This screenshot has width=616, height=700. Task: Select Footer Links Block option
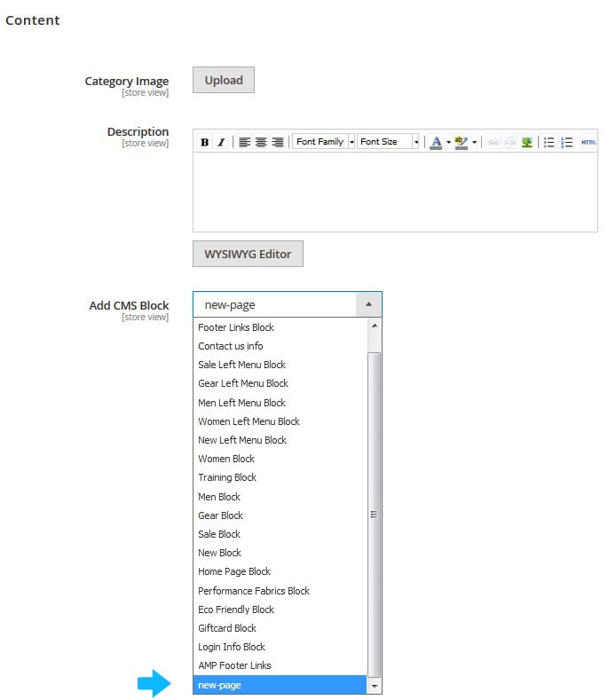pos(280,327)
